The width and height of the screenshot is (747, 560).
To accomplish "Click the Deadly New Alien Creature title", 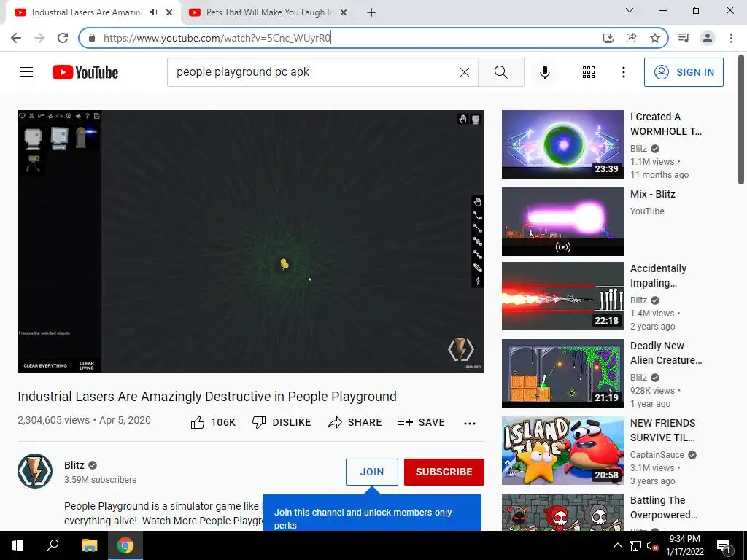I will pos(666,353).
